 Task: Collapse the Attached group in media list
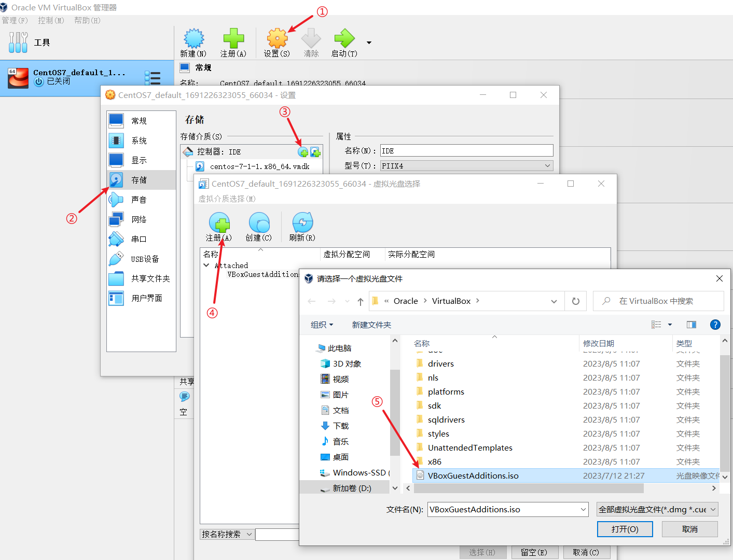coord(206,265)
